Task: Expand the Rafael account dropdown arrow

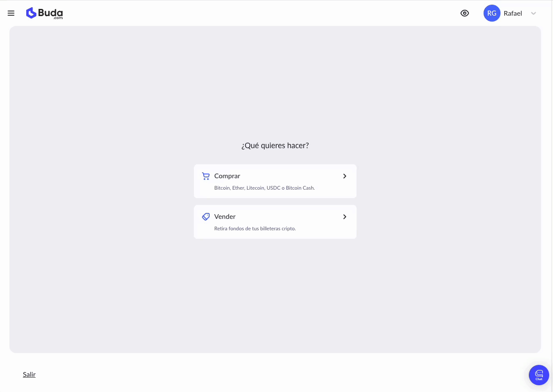Action: pyautogui.click(x=534, y=14)
